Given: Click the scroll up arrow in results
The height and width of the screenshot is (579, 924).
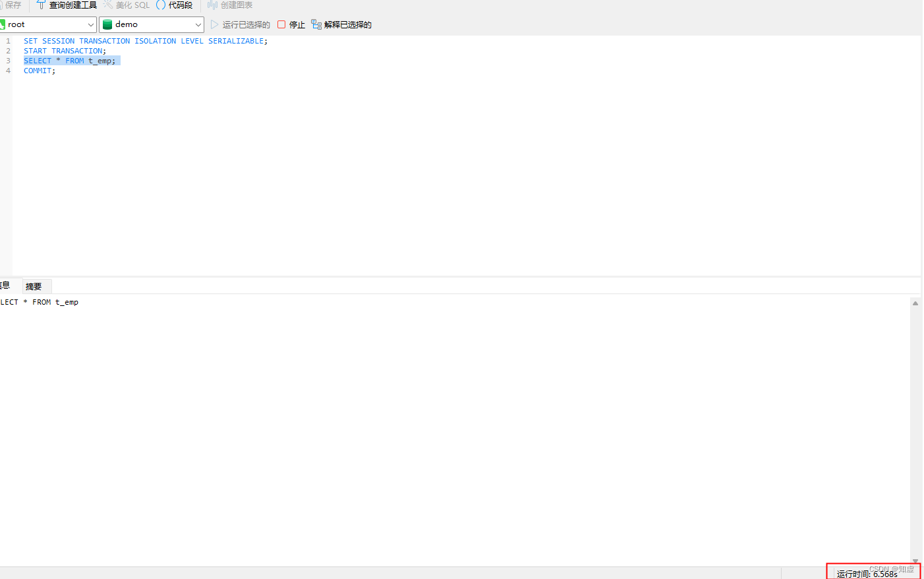Looking at the screenshot, I should coord(915,303).
